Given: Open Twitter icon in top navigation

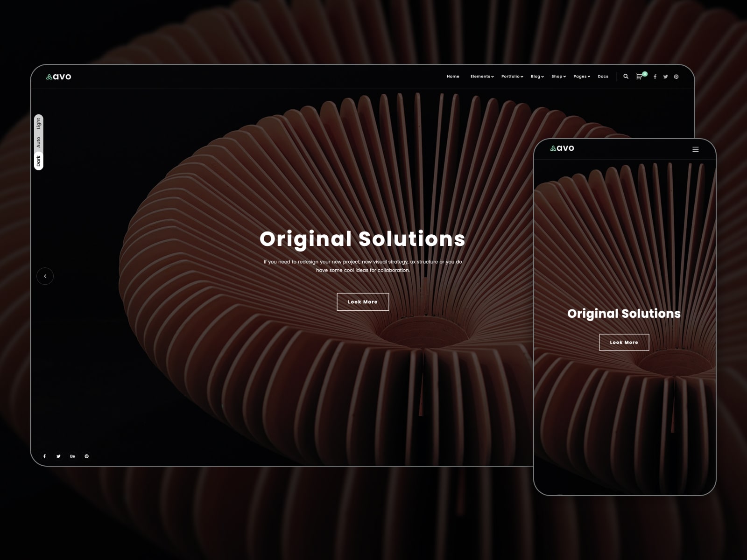Looking at the screenshot, I should tap(665, 77).
